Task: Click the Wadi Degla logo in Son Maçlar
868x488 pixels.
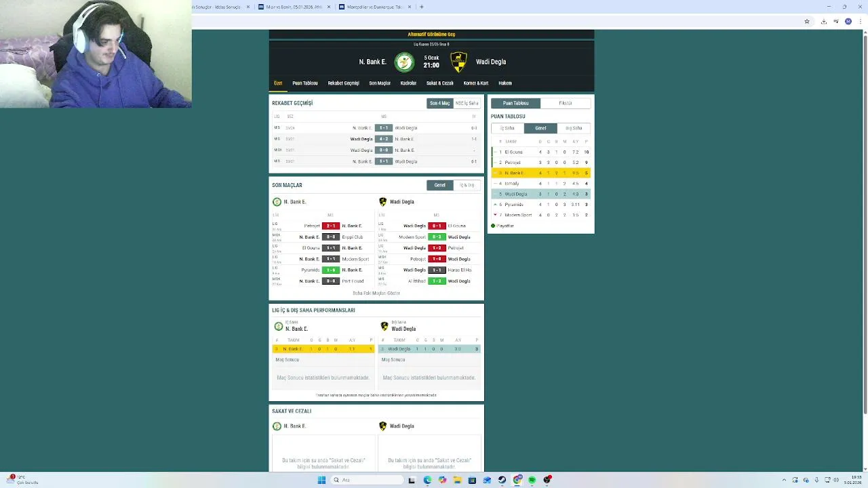Action: click(382, 202)
